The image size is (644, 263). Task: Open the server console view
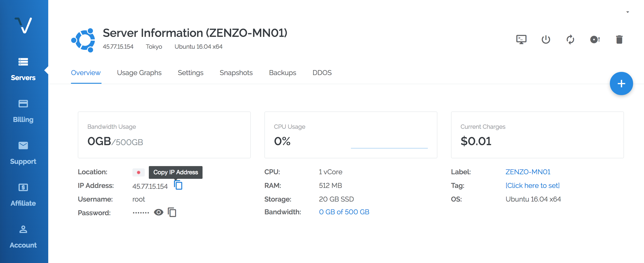(521, 40)
